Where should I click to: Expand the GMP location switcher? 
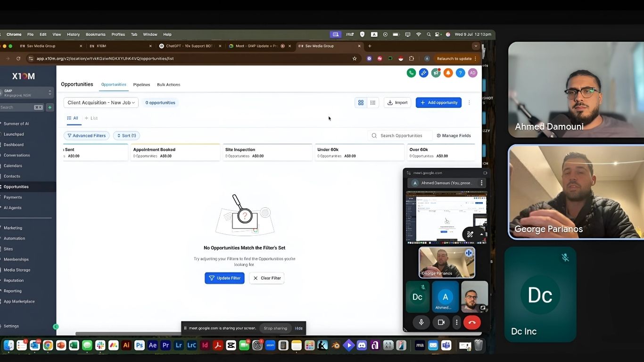click(27, 93)
